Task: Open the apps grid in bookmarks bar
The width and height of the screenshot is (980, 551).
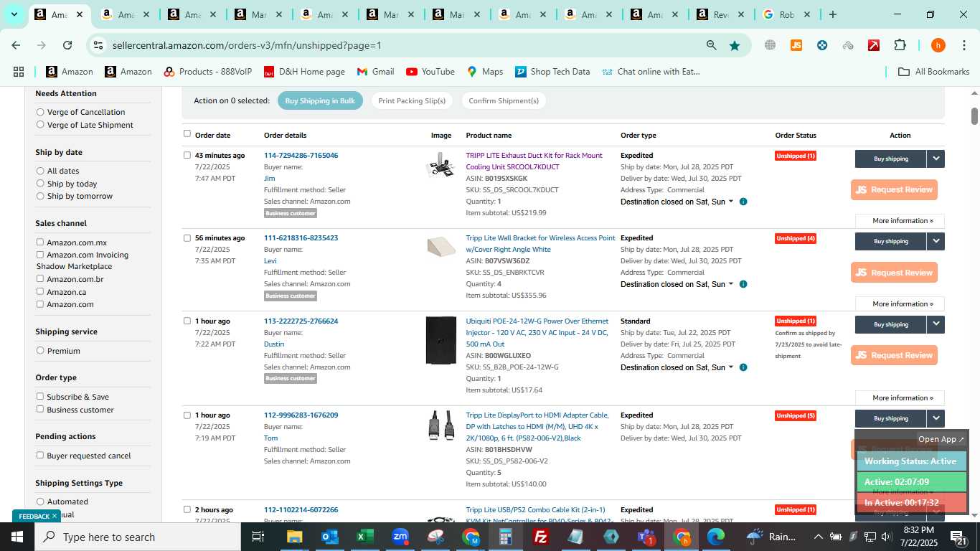Action: 19,72
